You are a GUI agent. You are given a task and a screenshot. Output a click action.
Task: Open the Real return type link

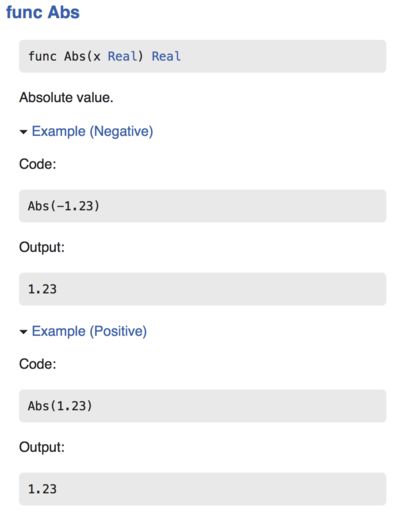point(166,56)
